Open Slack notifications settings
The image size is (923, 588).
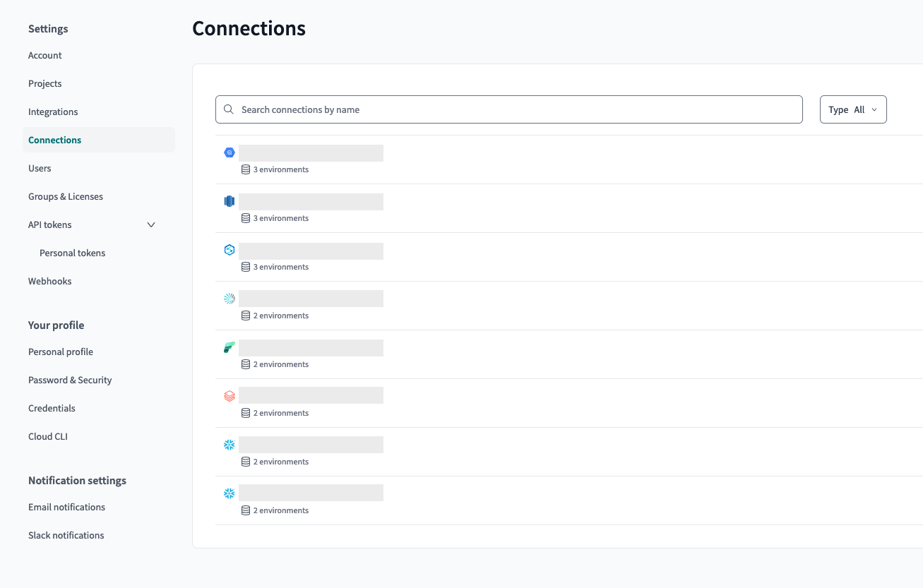(66, 535)
